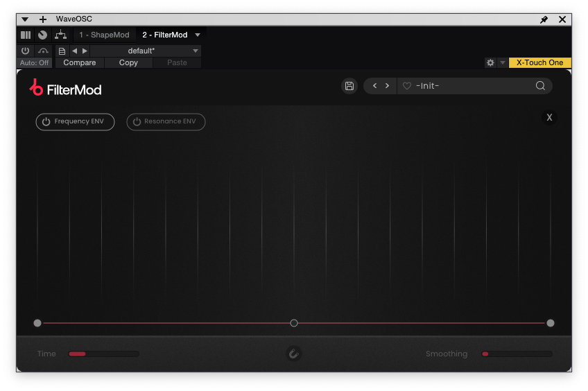Adjust the Smoothing slider
Screen dimensions: 588x391
517,354
